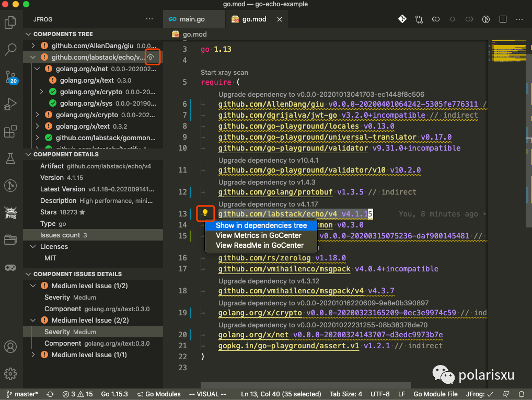The image size is (532, 400).
Task: Select the Issues count 3 row
Action: (93, 235)
